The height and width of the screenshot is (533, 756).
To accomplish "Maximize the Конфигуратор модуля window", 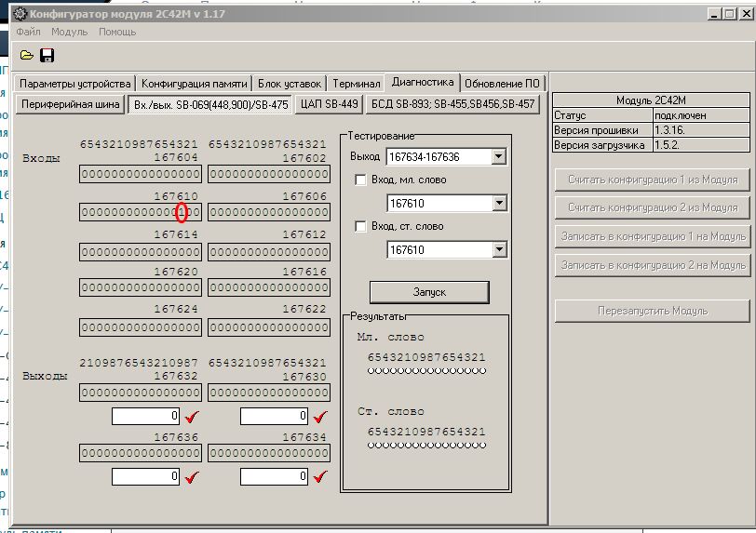I will [730, 14].
